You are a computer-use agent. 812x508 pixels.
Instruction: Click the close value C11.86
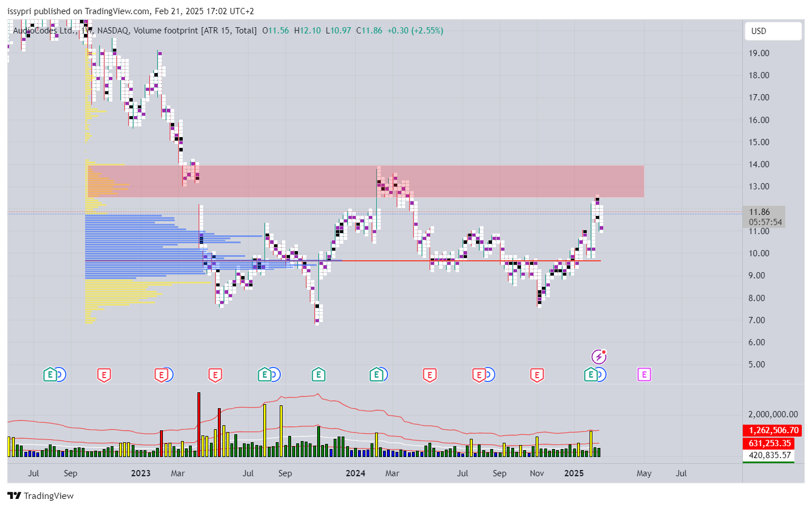pyautogui.click(x=369, y=31)
